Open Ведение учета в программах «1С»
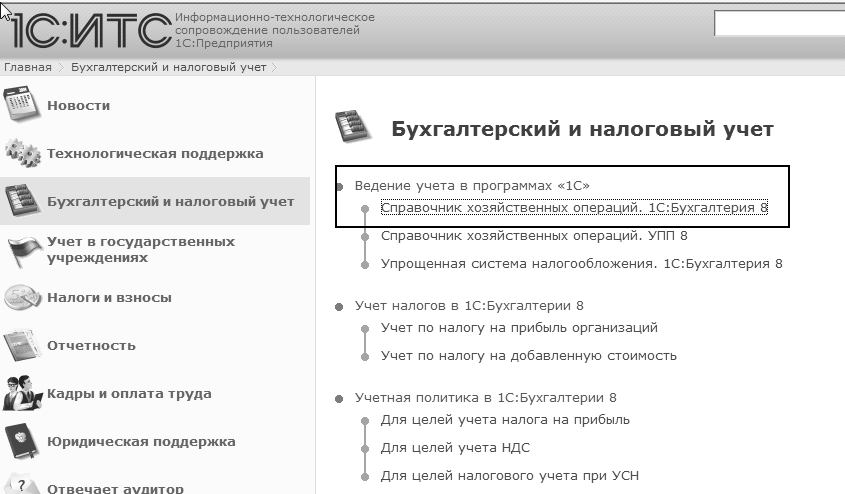 (472, 186)
